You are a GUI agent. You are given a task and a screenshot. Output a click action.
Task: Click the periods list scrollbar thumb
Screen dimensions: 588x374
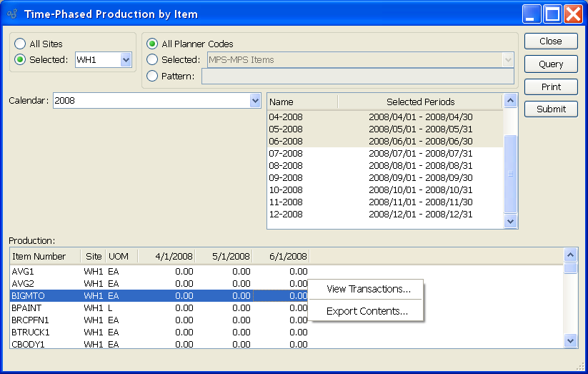pyautogui.click(x=510, y=174)
